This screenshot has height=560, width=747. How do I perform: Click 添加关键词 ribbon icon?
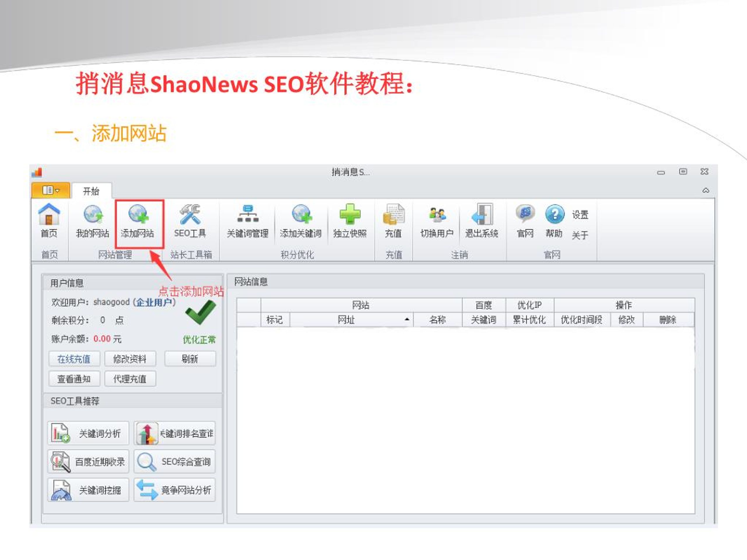pos(301,220)
